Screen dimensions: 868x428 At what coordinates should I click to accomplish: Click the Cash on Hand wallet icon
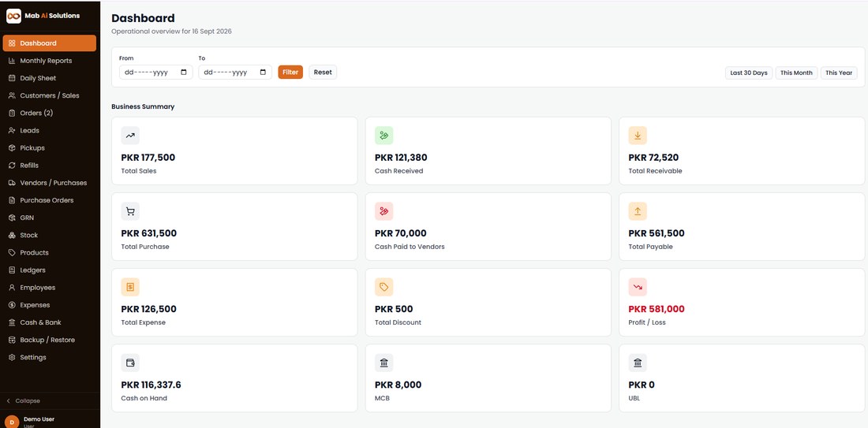[130, 363]
